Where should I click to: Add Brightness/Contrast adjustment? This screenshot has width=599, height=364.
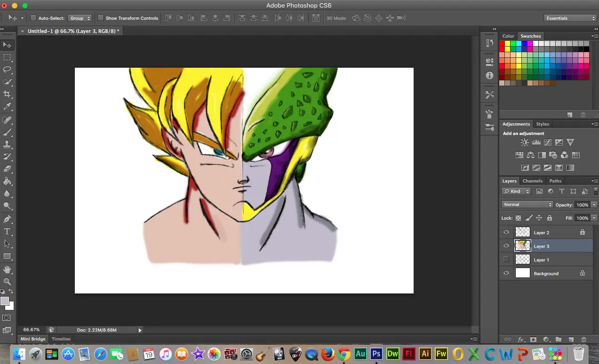(x=525, y=142)
